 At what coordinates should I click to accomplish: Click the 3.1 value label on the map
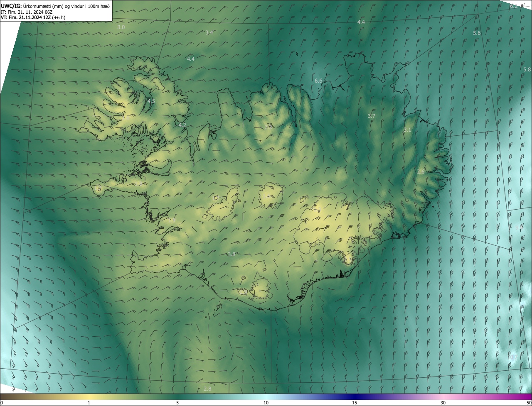pyautogui.click(x=407, y=130)
